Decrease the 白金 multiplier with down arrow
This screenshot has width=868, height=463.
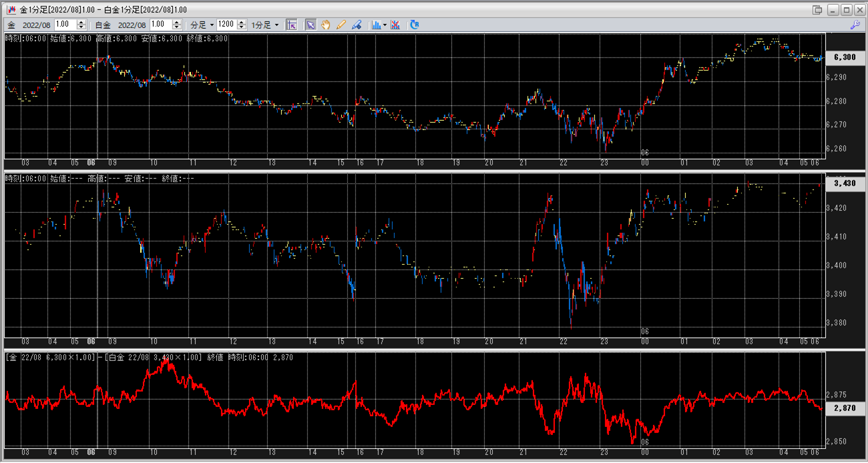(176, 27)
